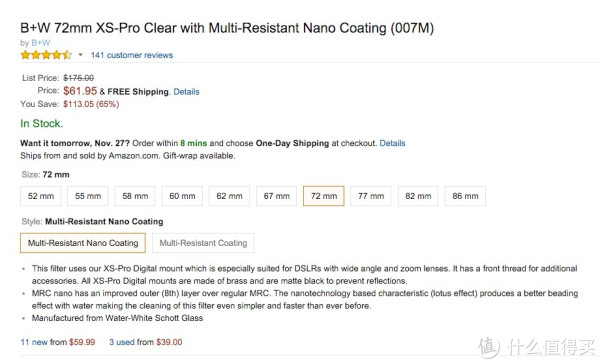
Task: Select the 67 mm size button
Action: pyautogui.click(x=276, y=196)
